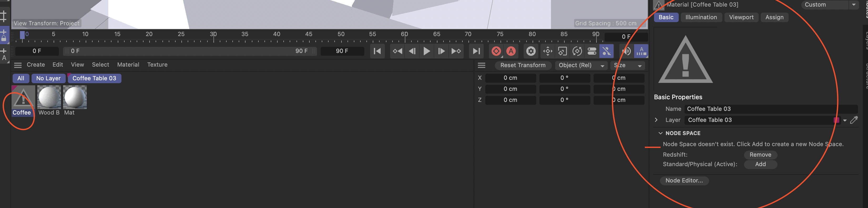Viewport: 868px width, 208px height.
Task: Open the Object (Rel) coordinate dropdown
Action: [581, 66]
